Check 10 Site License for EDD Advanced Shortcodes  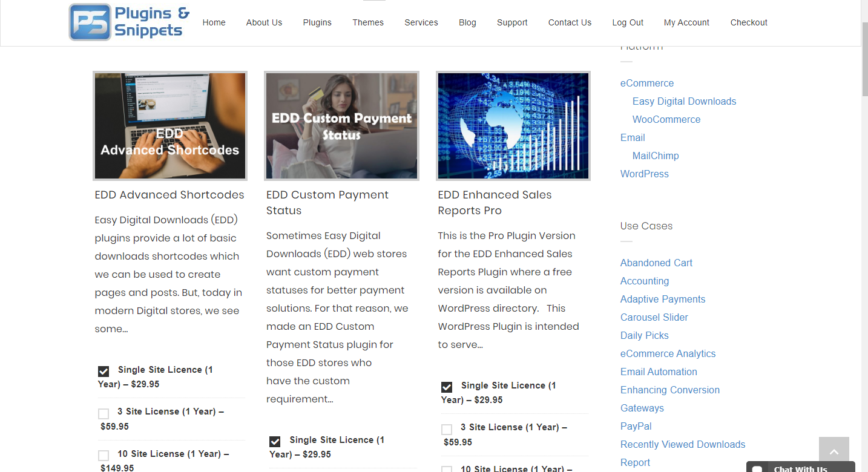coord(104,455)
